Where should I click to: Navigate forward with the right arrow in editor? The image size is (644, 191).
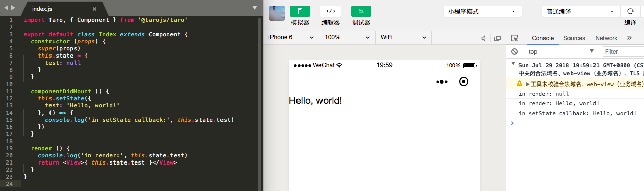(x=13, y=8)
